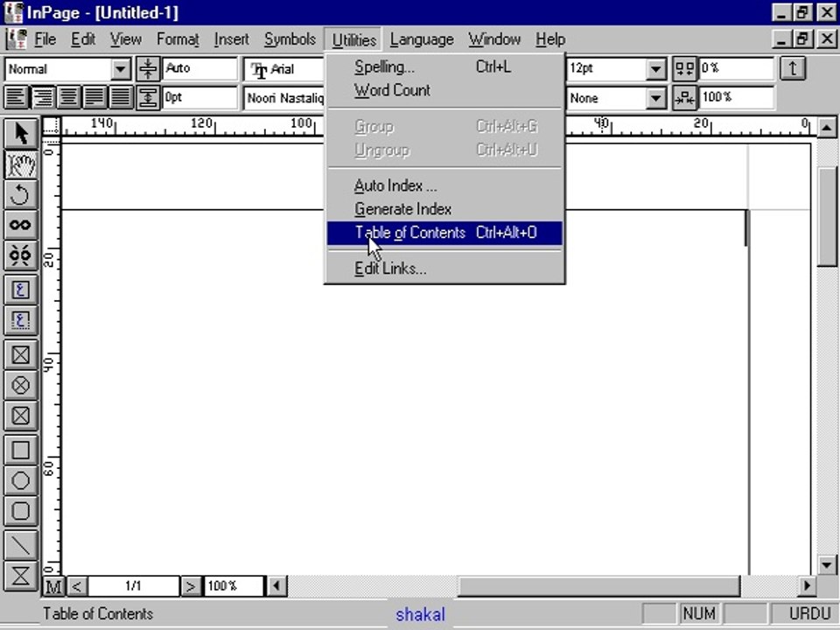Viewport: 840px width, 630px height.
Task: Choose Auto Index ... menu entry
Action: [x=444, y=185]
